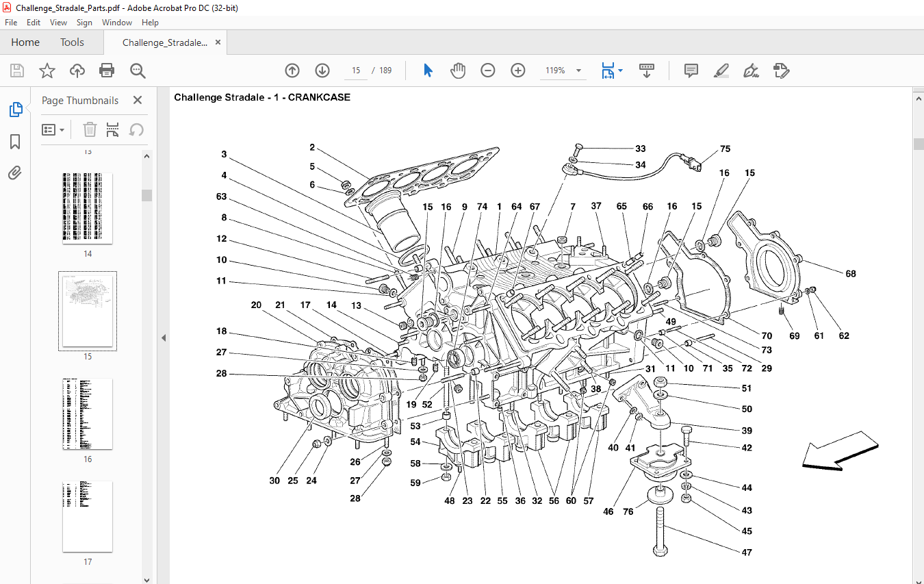Click the stamp tool icon

point(781,71)
